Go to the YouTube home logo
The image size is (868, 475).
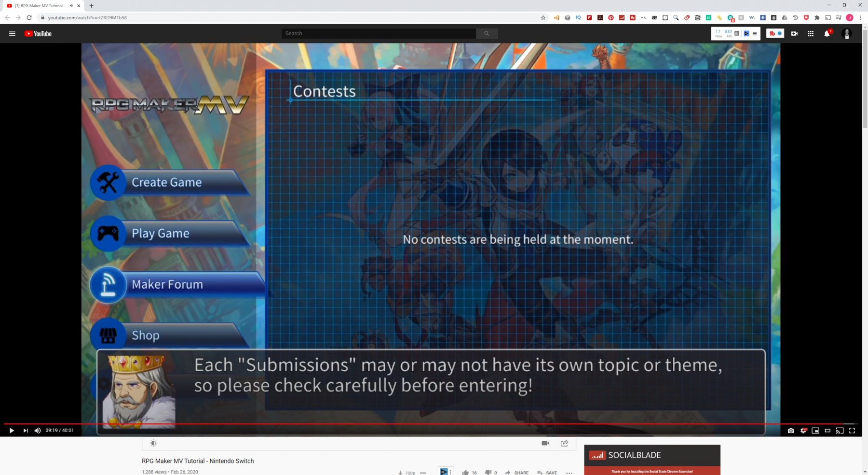coord(38,33)
